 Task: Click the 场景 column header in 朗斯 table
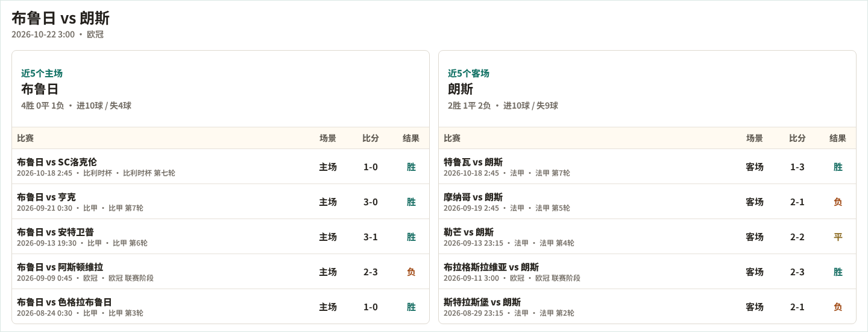click(755, 138)
